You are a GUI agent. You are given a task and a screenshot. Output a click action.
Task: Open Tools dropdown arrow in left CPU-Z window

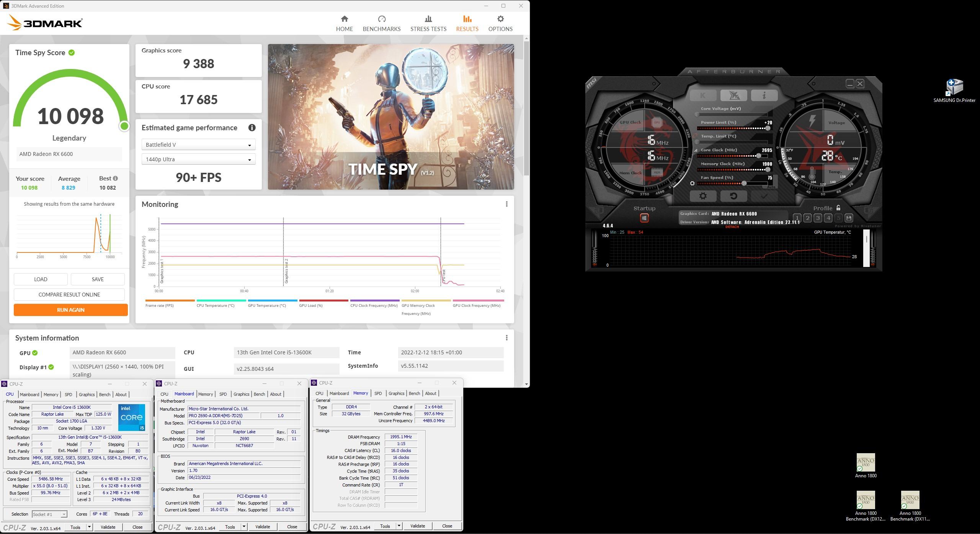click(89, 527)
